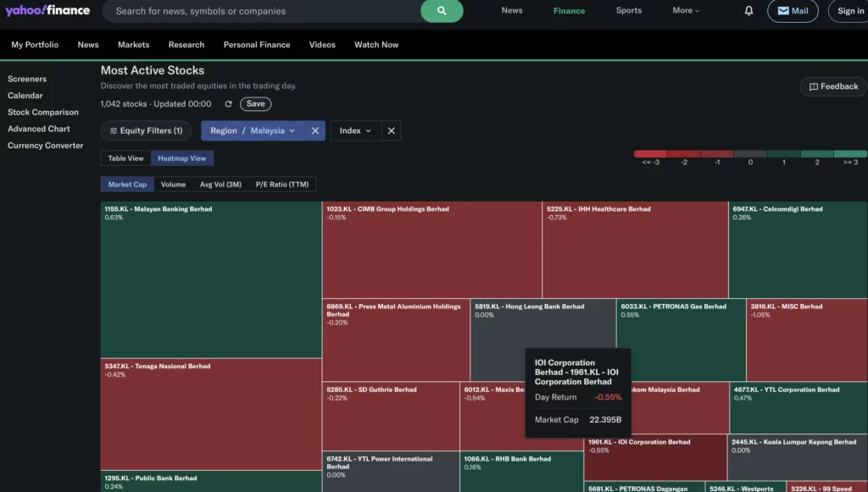Size heatmap by Volume
Screen dimensions: 868x492
[x=173, y=185]
